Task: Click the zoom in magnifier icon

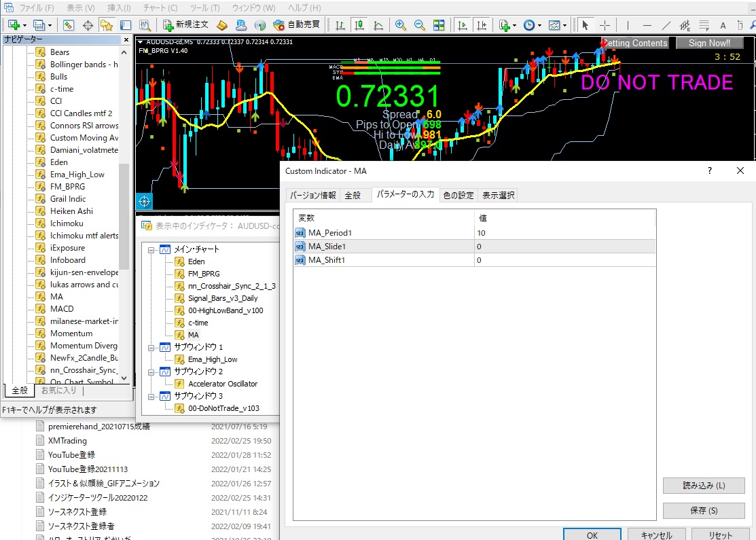Action: pyautogui.click(x=401, y=25)
